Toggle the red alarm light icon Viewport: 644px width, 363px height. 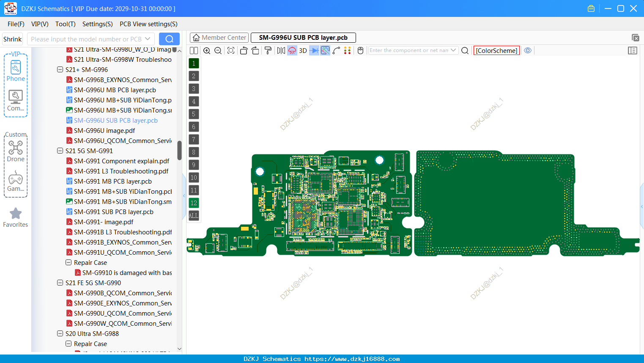pos(292,50)
